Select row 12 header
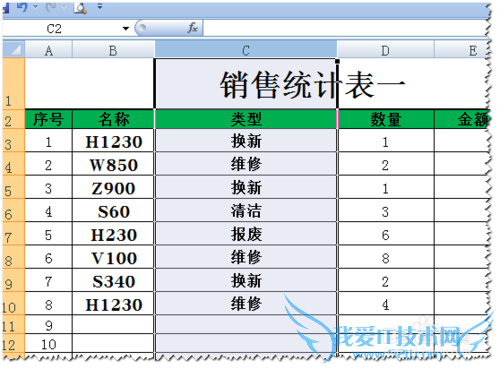This screenshot has height=369, width=500. coord(14,344)
